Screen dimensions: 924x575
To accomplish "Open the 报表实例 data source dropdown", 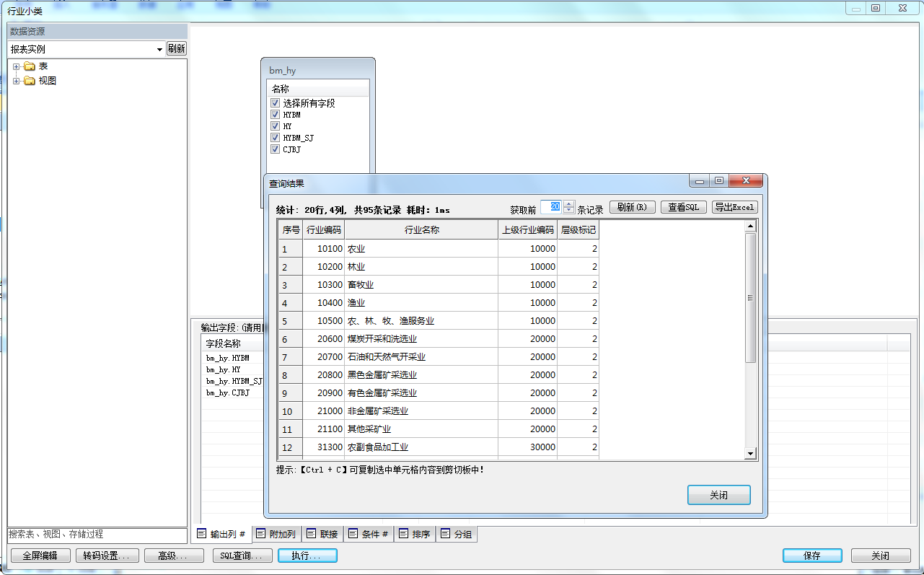I will tap(159, 50).
